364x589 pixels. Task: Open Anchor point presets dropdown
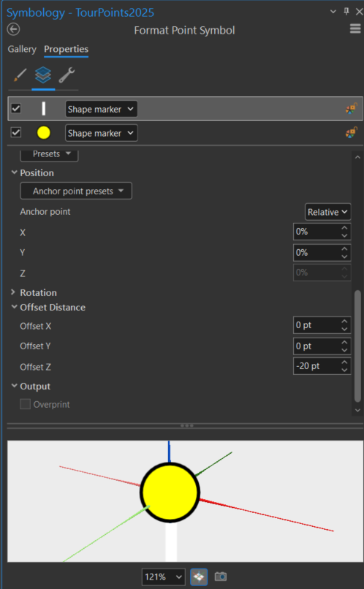click(76, 191)
